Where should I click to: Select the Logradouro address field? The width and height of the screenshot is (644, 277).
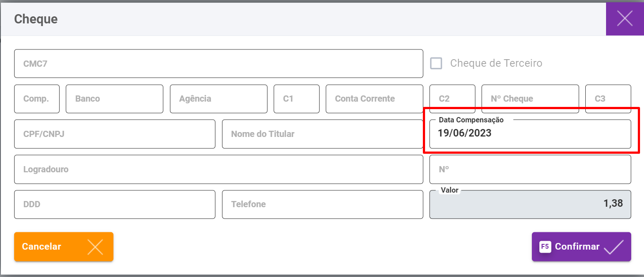(218, 169)
